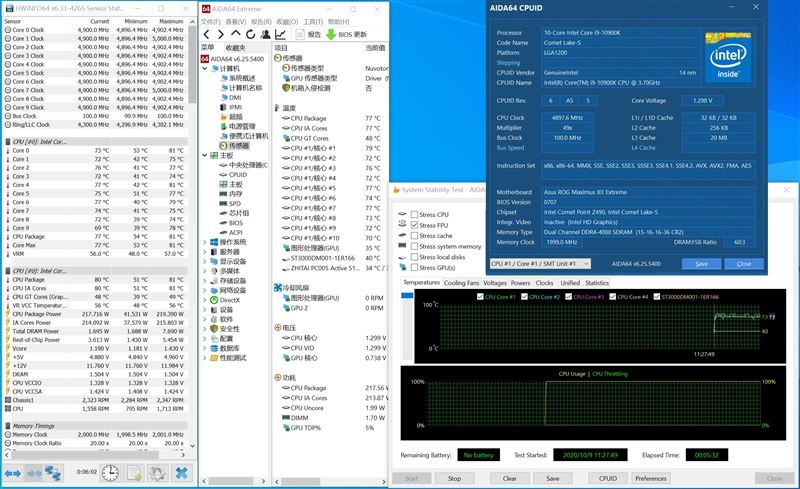Click Save in the AIDA64 CPUID window
800x489 pixels.
point(702,263)
